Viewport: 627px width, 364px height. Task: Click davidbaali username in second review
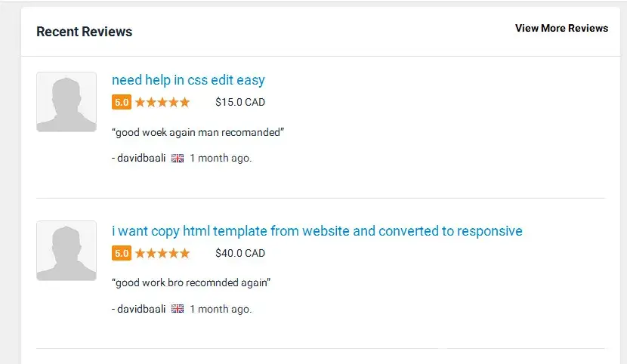click(141, 309)
